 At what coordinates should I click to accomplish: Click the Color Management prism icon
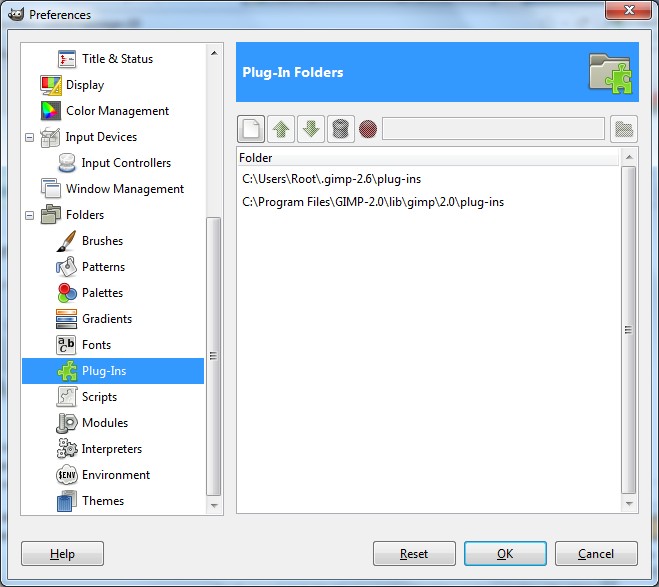pyautogui.click(x=51, y=111)
